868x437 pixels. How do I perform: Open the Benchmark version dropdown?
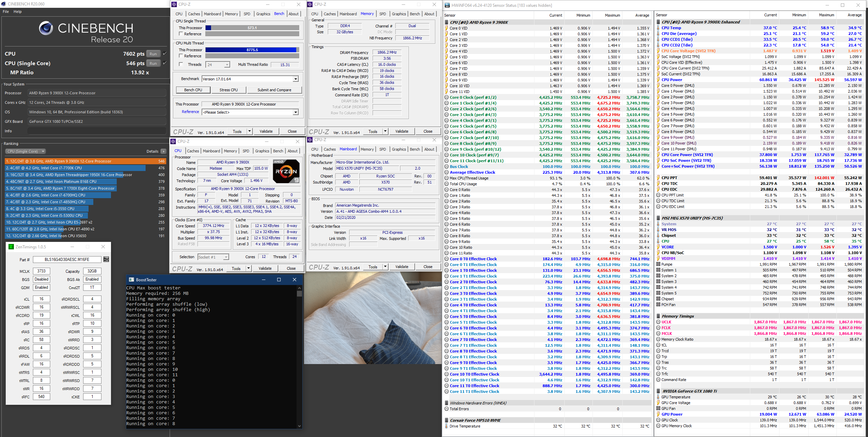point(296,79)
